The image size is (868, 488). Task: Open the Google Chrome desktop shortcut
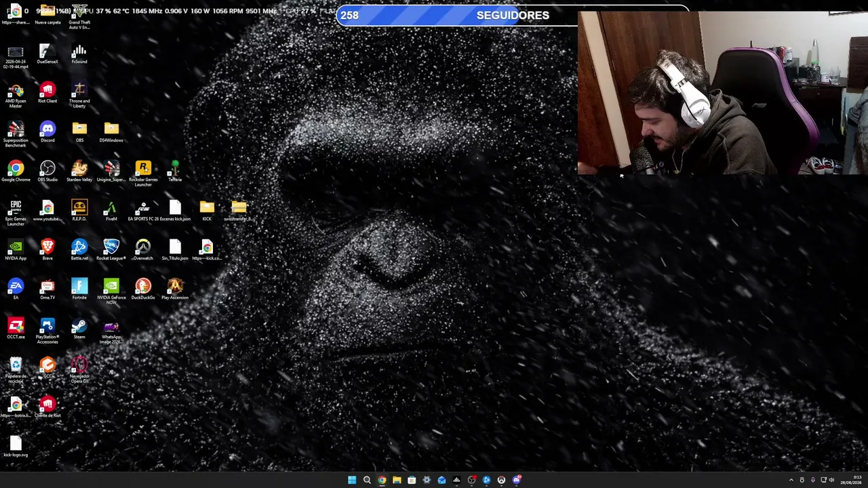point(16,169)
